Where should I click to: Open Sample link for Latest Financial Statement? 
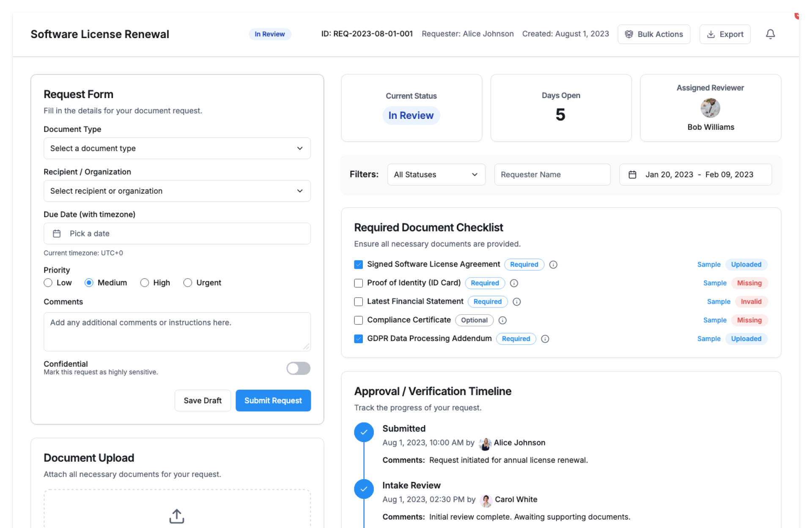[718, 302]
